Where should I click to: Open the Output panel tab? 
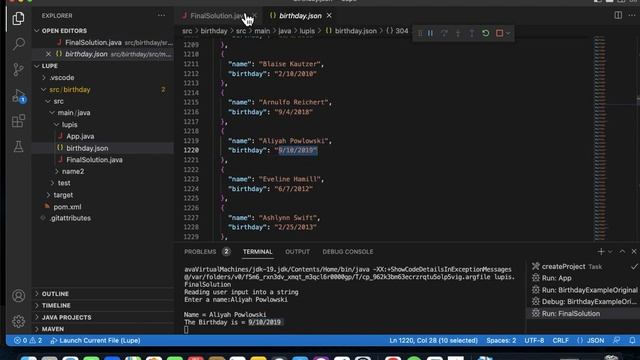click(x=298, y=252)
